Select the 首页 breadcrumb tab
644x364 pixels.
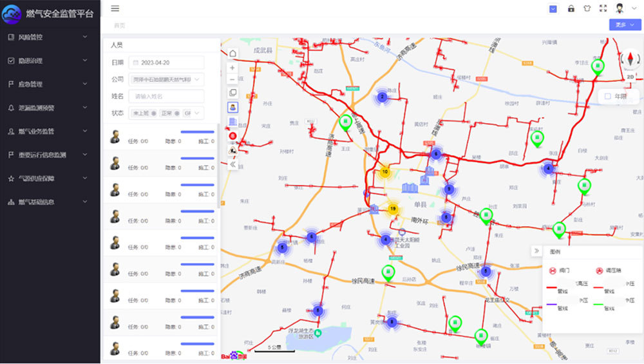120,26
